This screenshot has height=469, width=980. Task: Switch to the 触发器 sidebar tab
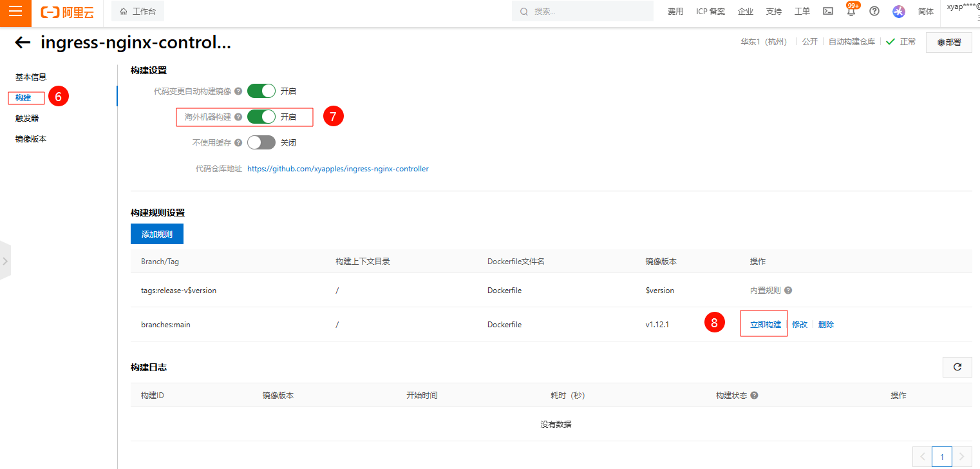click(27, 119)
